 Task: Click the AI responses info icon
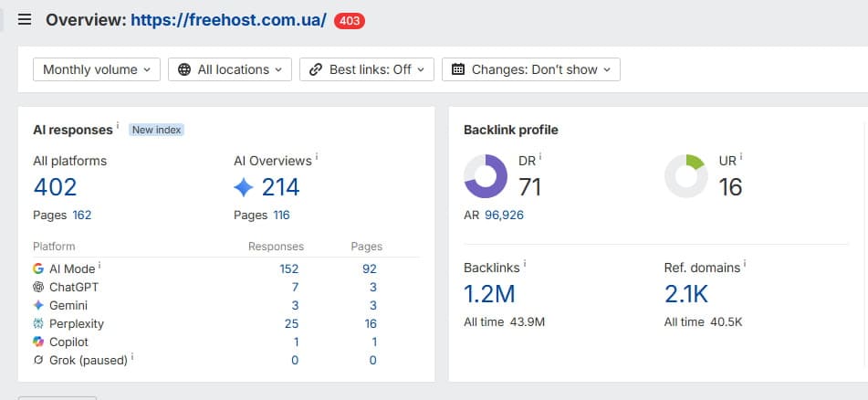click(x=118, y=126)
